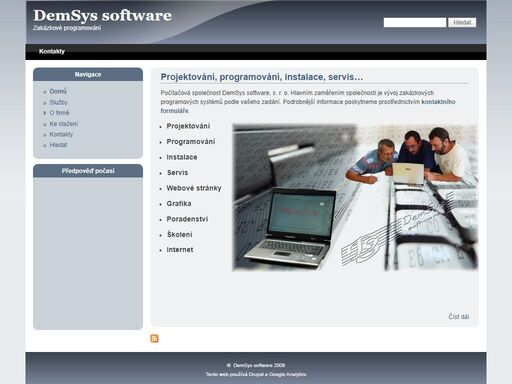
Task: Click the team laptop banner image
Action: click(355, 197)
